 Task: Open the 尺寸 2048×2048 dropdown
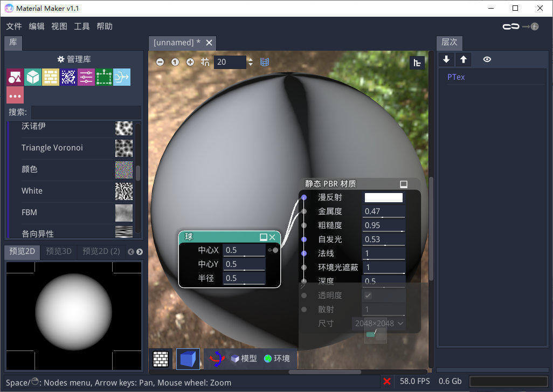click(379, 323)
